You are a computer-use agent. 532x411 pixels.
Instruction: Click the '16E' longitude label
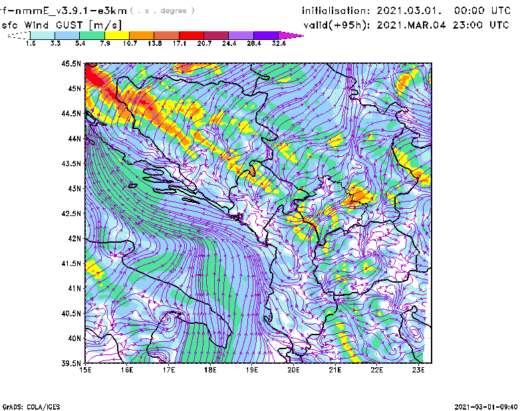(x=127, y=370)
